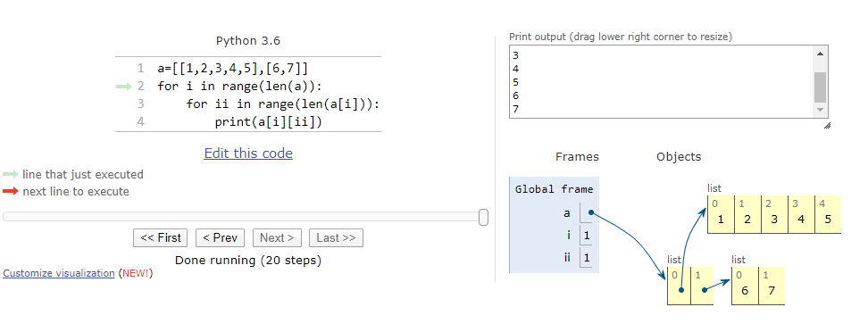Open the 'Edit this code' link
The image size is (868, 332).
coord(248,154)
